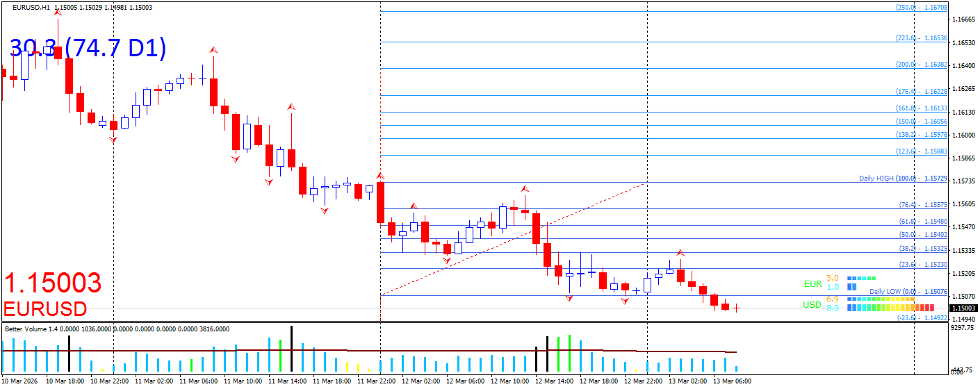Click the "10 Mar 18:00" time axis label
The width and height of the screenshot is (980, 389).
pos(65,381)
